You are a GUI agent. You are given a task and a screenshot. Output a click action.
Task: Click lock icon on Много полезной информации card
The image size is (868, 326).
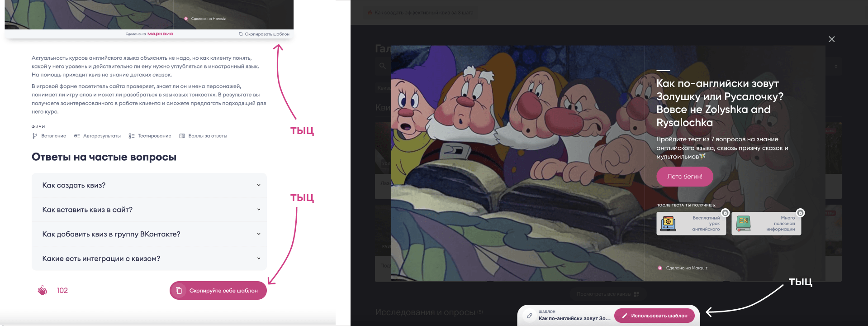(800, 213)
